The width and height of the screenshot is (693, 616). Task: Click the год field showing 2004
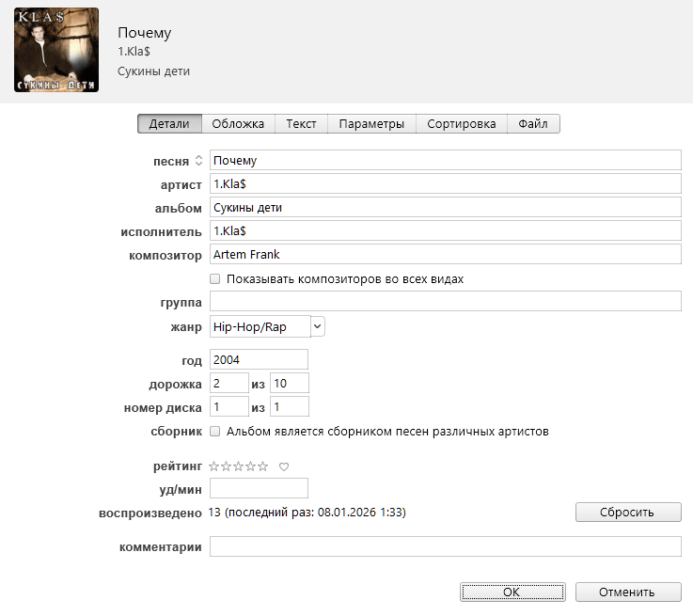259,359
